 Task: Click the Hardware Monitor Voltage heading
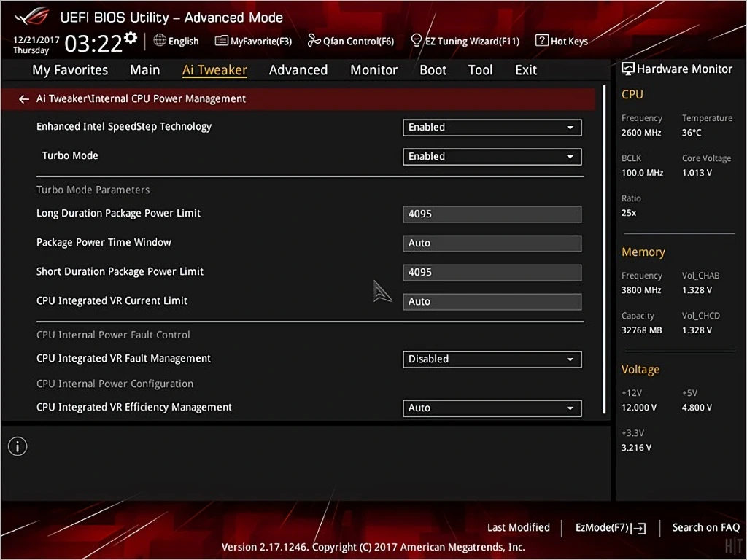640,370
